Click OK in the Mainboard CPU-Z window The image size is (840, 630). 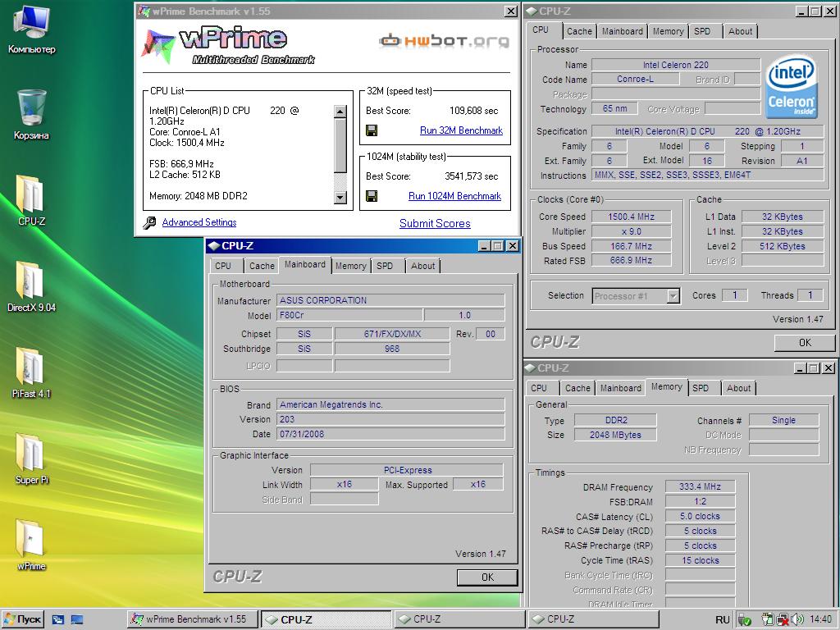point(487,577)
